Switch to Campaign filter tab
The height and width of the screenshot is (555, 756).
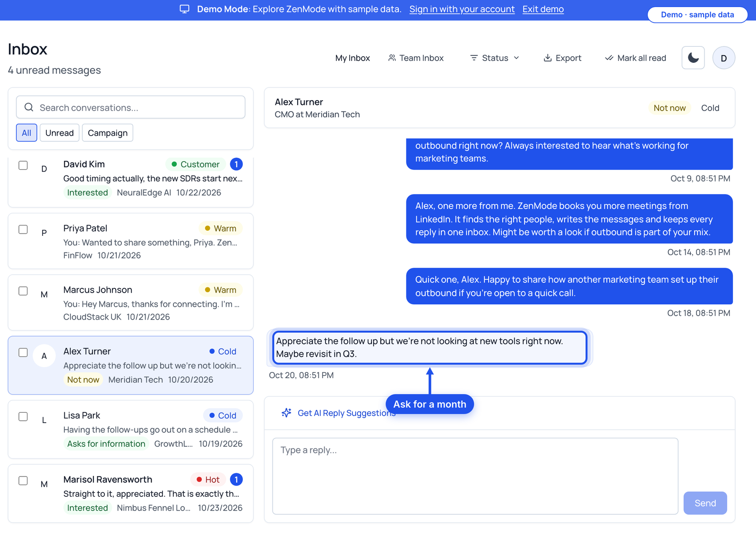tap(108, 133)
